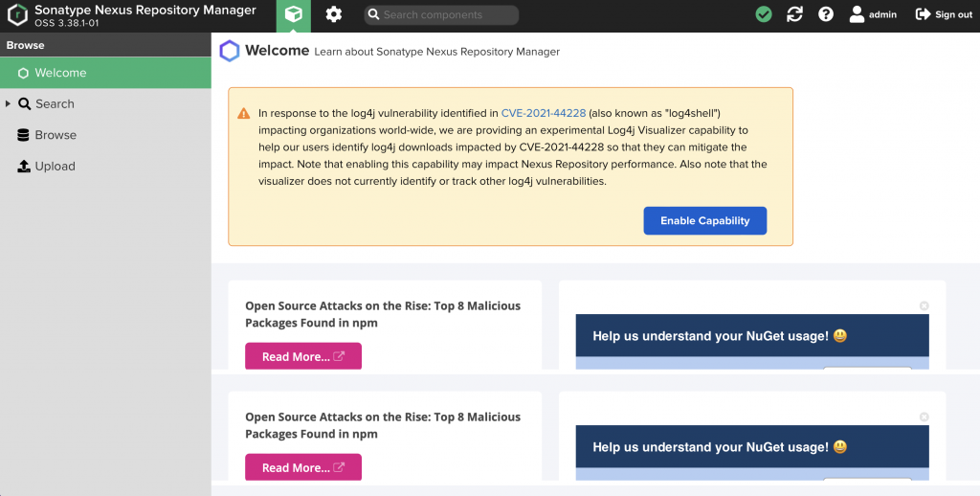Select Welcome in the Browse sidebar
Viewport: 980px width, 496px height.
[60, 73]
